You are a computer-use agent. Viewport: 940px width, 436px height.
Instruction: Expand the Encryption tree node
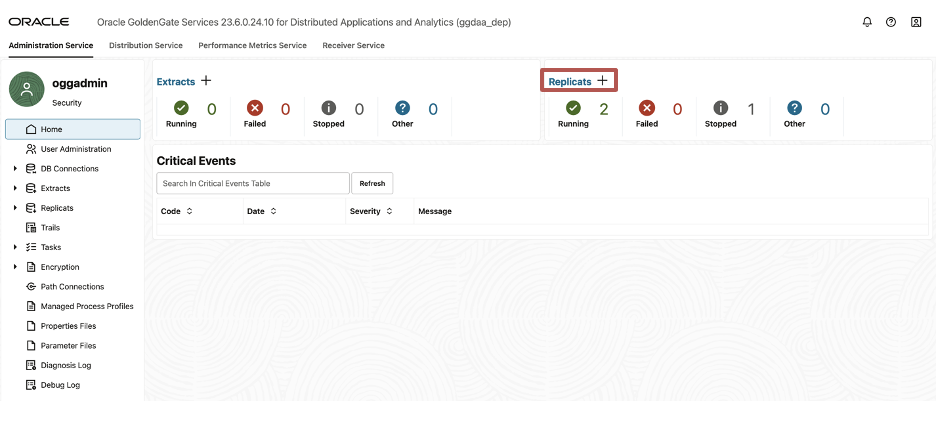pyautogui.click(x=16, y=267)
